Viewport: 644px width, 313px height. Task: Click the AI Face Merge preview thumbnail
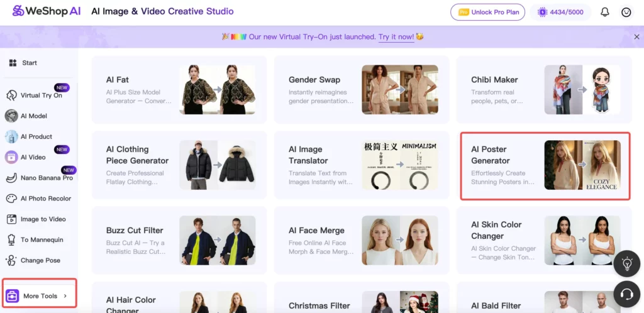(x=399, y=240)
